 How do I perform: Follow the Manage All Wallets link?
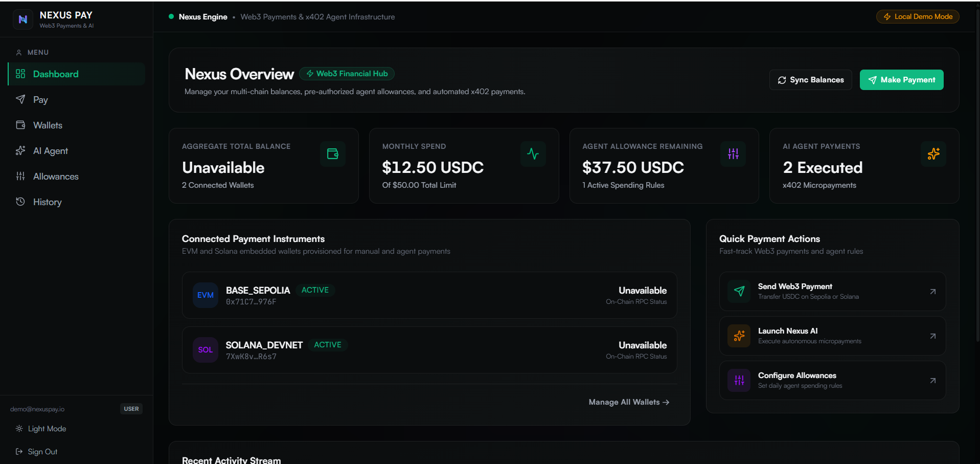point(629,402)
